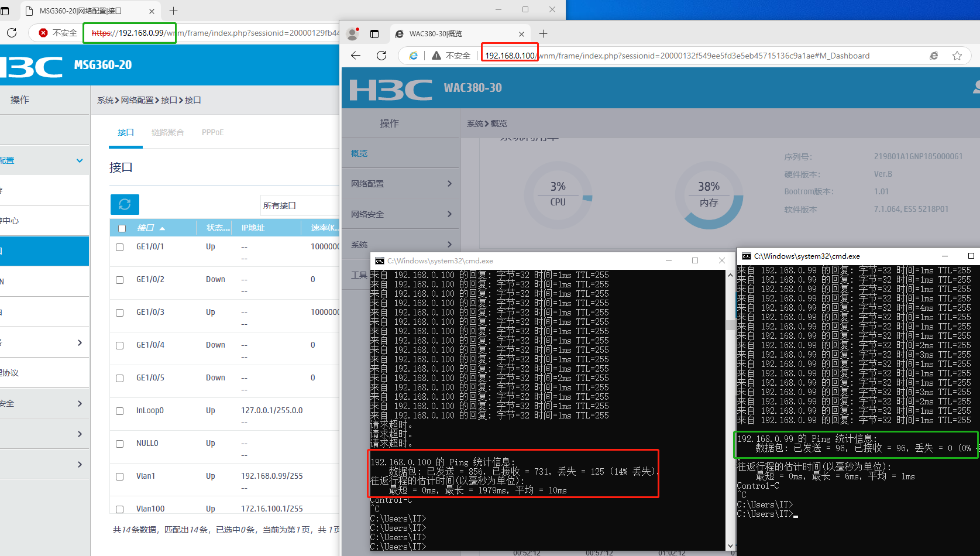This screenshot has height=556, width=980.
Task: Click the H3C logo in the MSG360-20 window
Action: (32, 67)
